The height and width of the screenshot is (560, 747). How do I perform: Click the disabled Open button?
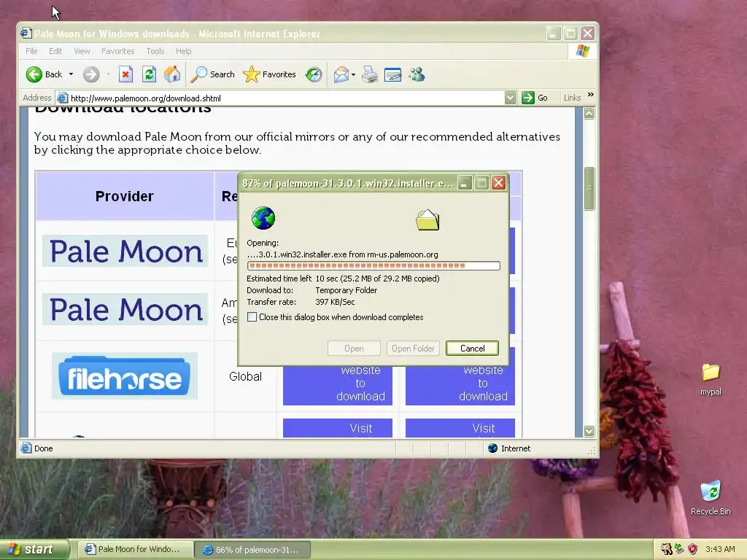[x=354, y=348]
